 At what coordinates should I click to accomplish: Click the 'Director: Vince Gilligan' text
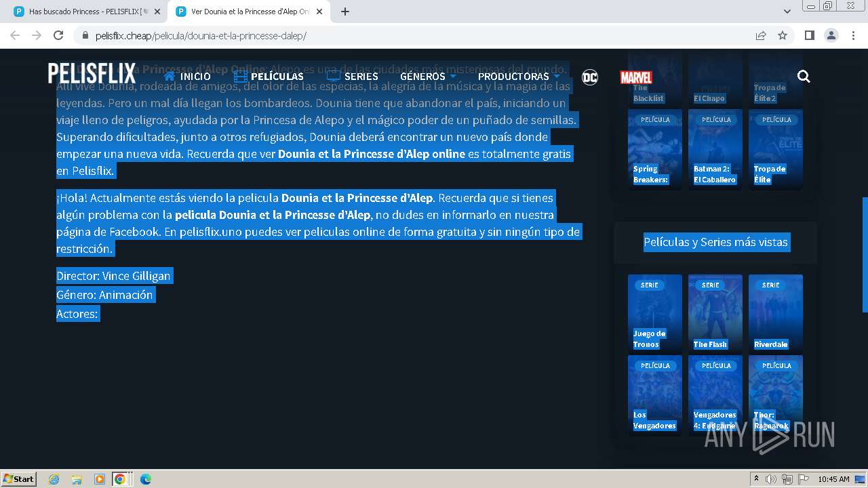(114, 276)
